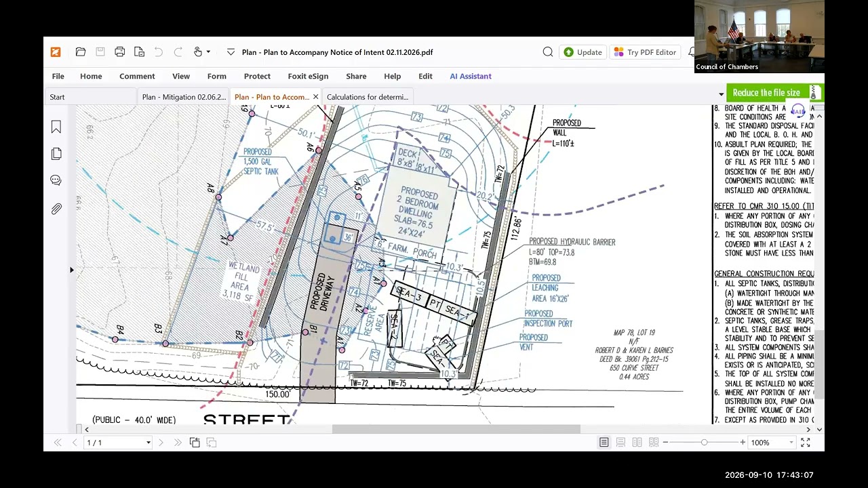Select the Hand tool icon
This screenshot has height=488, width=868.
(x=198, y=52)
